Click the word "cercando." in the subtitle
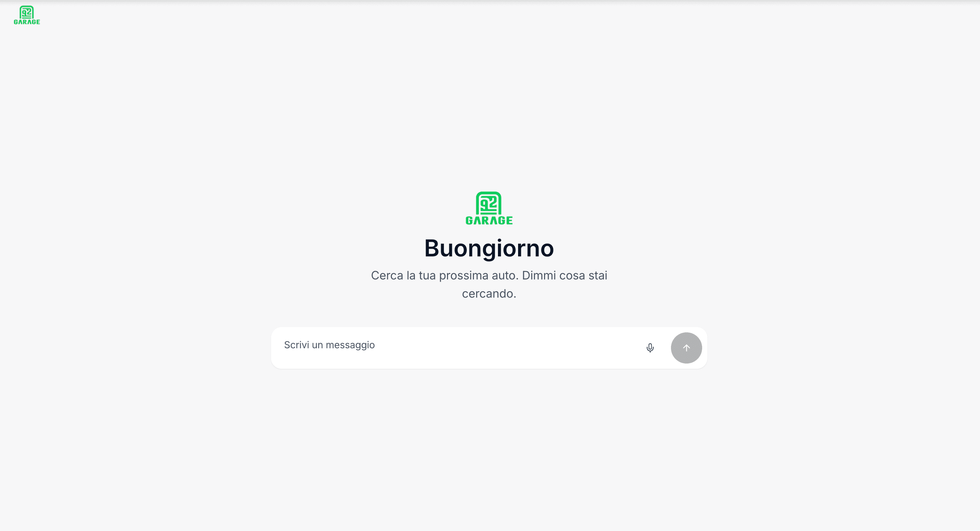980x531 pixels. pos(489,294)
